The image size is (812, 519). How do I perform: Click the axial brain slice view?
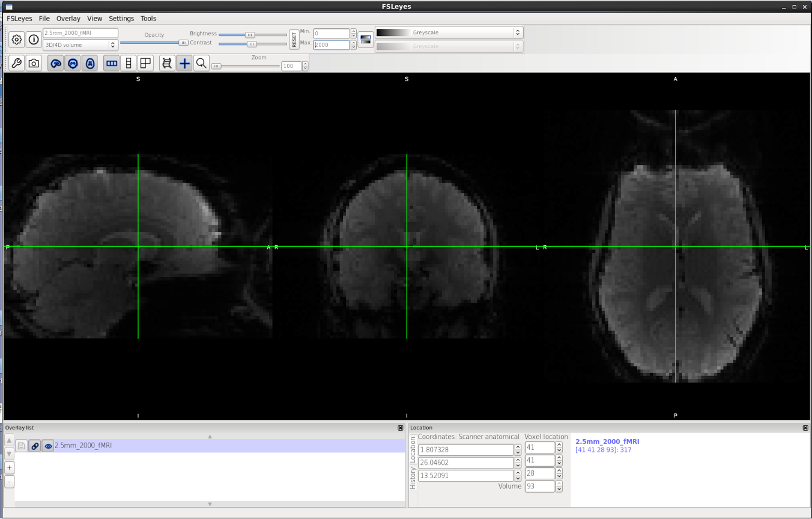675,246
